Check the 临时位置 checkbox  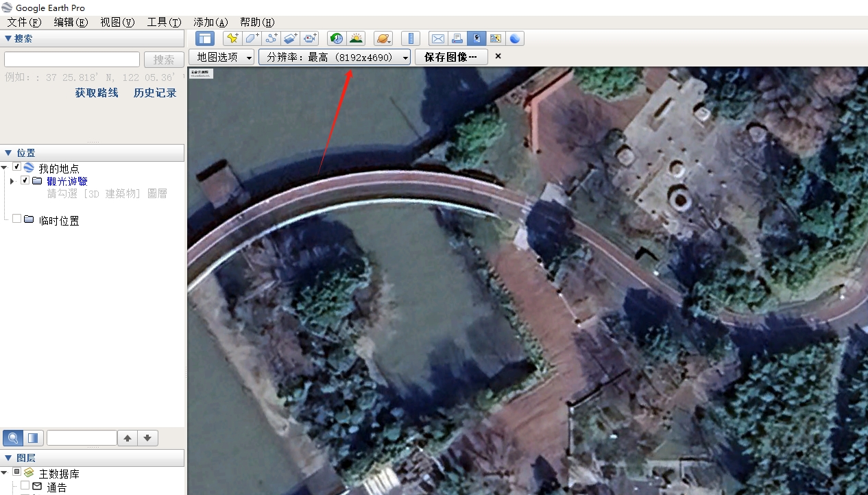click(17, 219)
